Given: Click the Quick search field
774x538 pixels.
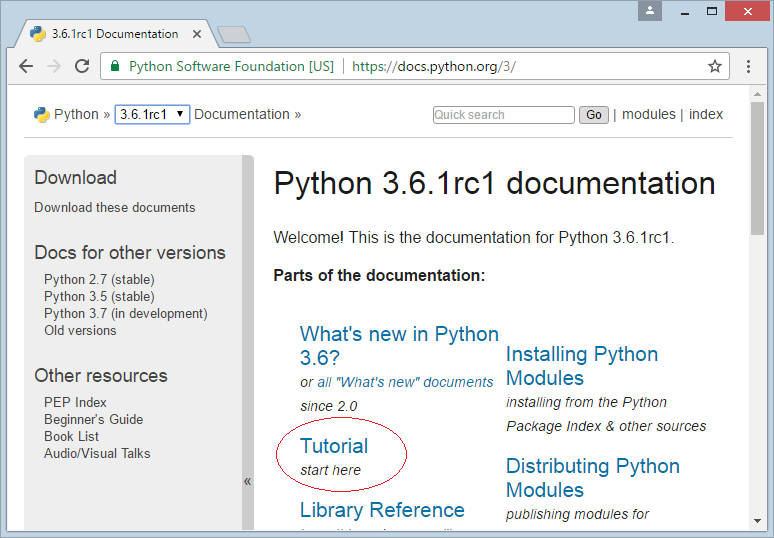Looking at the screenshot, I should (x=503, y=115).
